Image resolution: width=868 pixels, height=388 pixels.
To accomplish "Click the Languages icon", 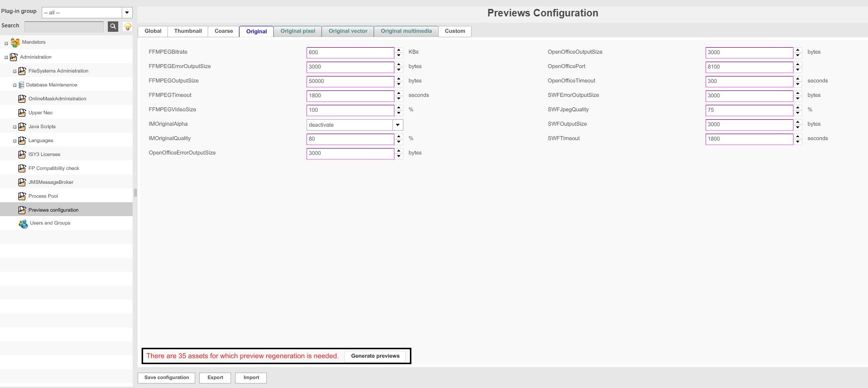I will coord(22,141).
